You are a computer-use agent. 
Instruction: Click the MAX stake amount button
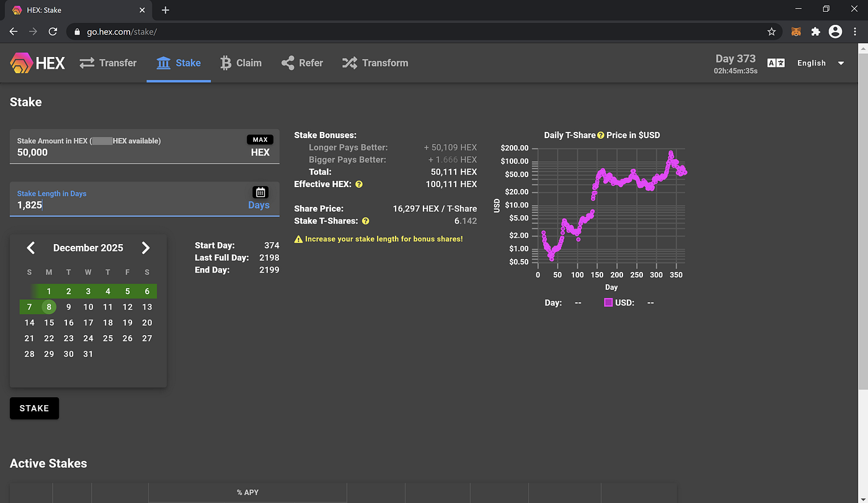point(260,139)
